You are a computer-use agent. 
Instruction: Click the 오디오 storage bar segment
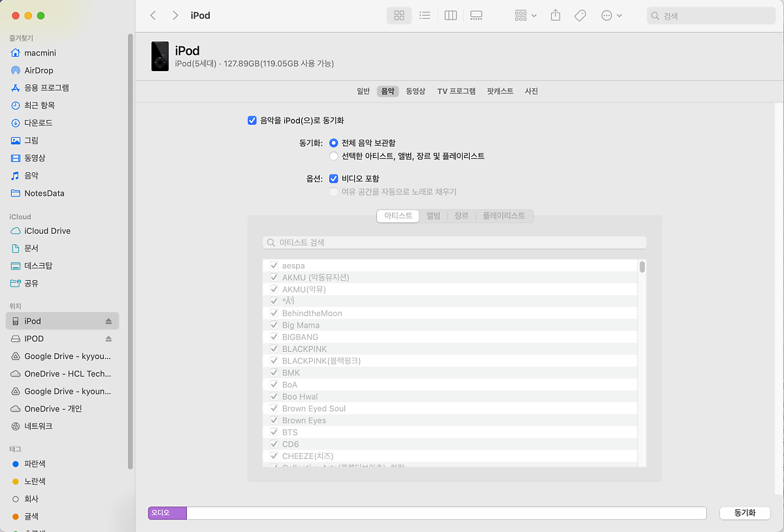[x=167, y=513]
